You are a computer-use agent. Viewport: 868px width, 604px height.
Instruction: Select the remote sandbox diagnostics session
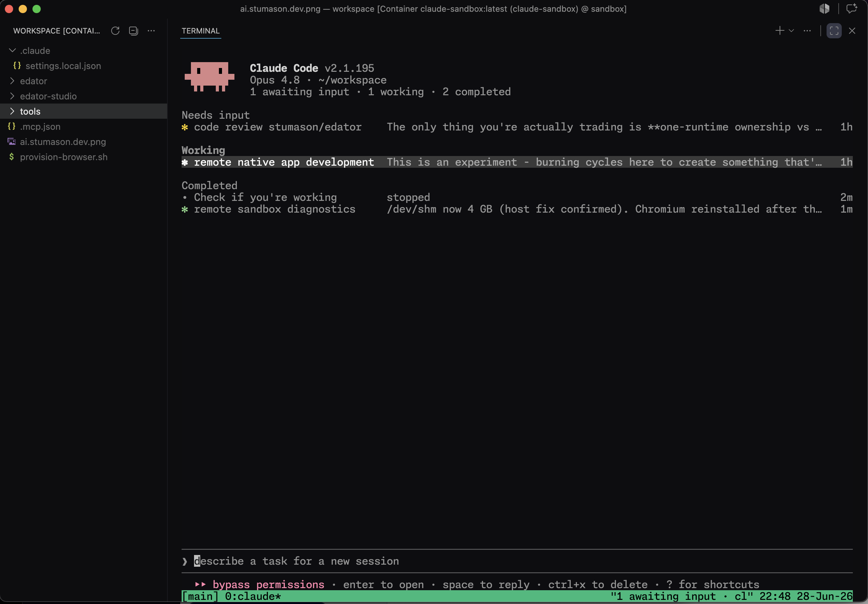pyautogui.click(x=517, y=209)
